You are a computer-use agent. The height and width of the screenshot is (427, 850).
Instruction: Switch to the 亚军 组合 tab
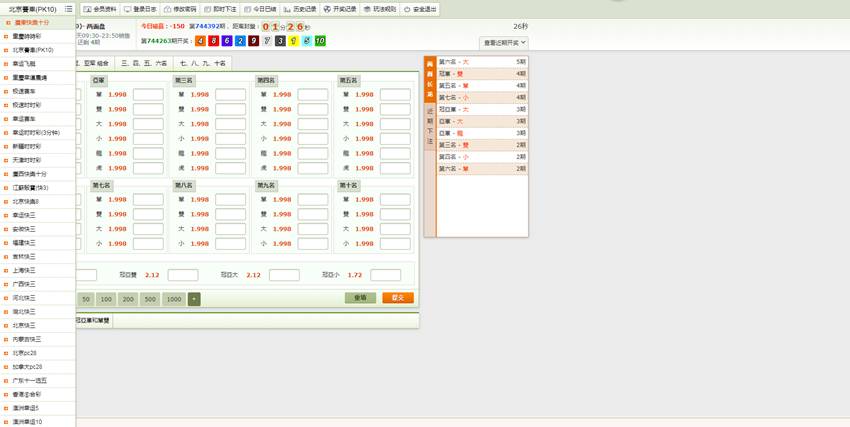tap(94, 63)
